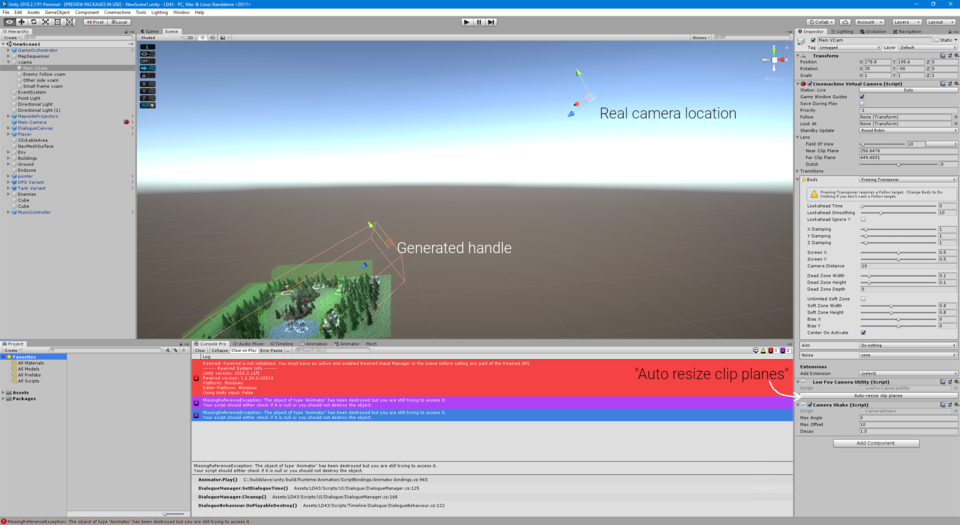Screen dimensions: 960x525
Task: Expand the Player hierarchy item
Action: coord(9,134)
